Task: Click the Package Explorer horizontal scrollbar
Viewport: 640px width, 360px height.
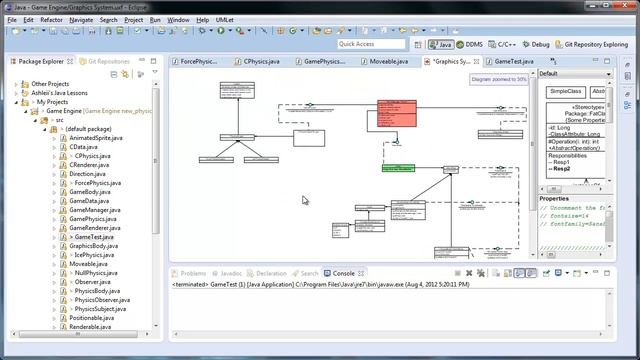Action: (x=78, y=334)
